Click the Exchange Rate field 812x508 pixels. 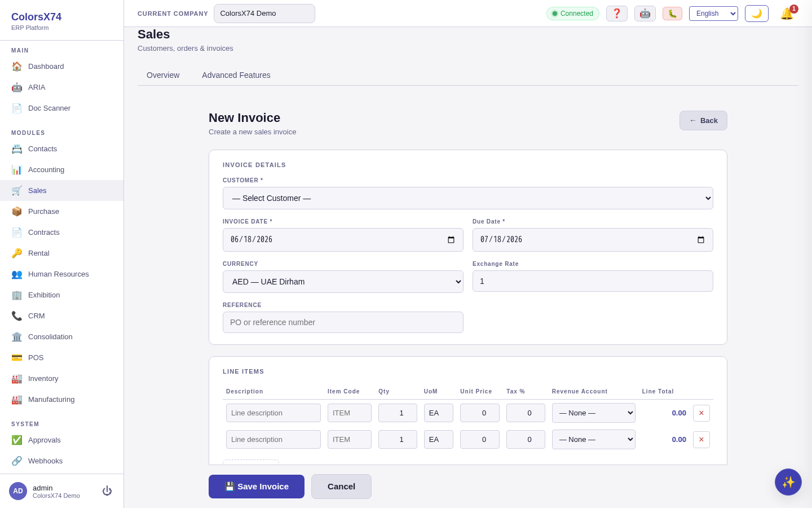coord(593,281)
